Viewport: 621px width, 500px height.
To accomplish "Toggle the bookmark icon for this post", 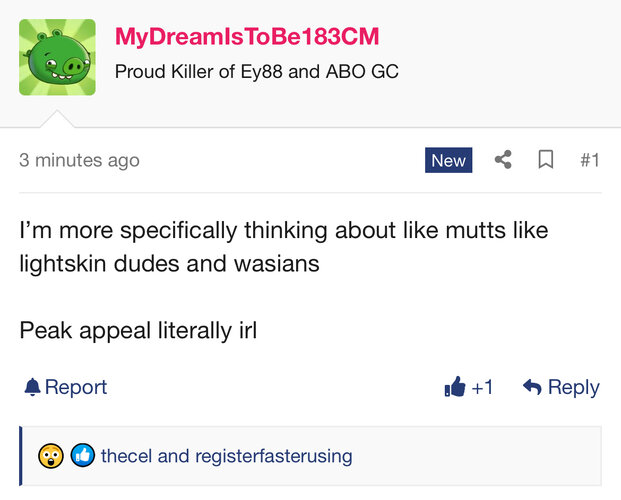I will (x=546, y=160).
